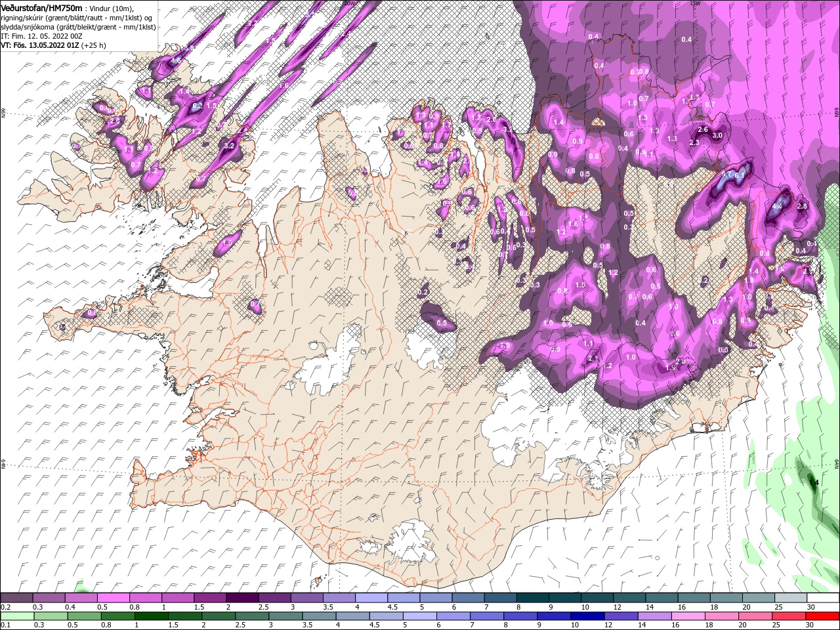This screenshot has width=840, height=630.
Task: Select the 2–2.5 dark purple swatch in snow scale
Action: pos(241,598)
